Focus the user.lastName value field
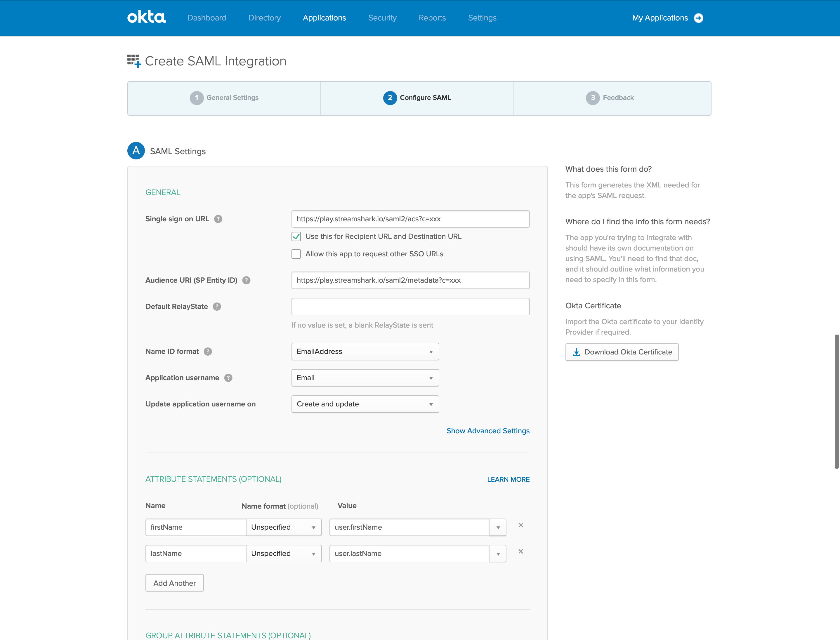This screenshot has width=840, height=640. point(409,554)
